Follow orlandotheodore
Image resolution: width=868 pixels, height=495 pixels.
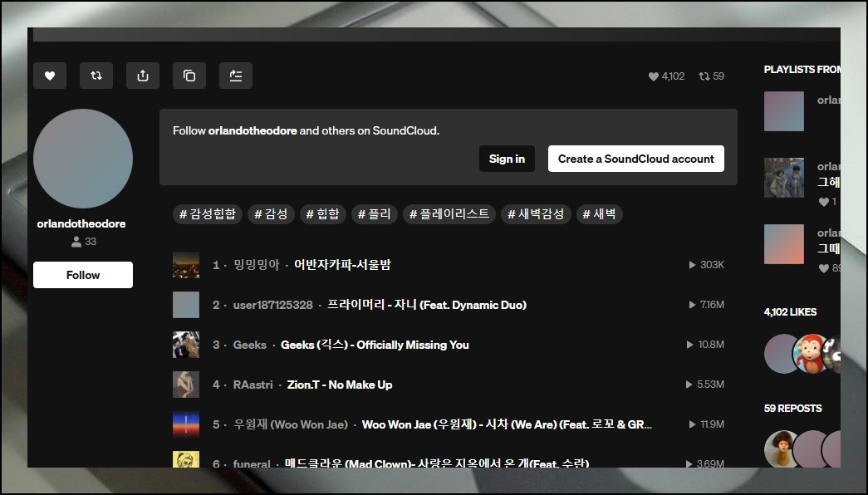coord(83,275)
